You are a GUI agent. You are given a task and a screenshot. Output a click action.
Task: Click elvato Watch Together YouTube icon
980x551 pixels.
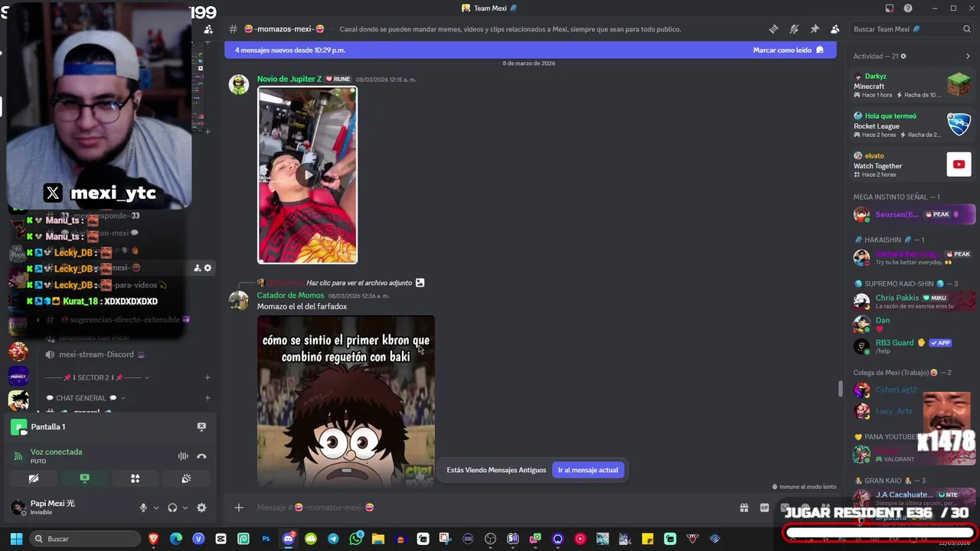pos(959,164)
